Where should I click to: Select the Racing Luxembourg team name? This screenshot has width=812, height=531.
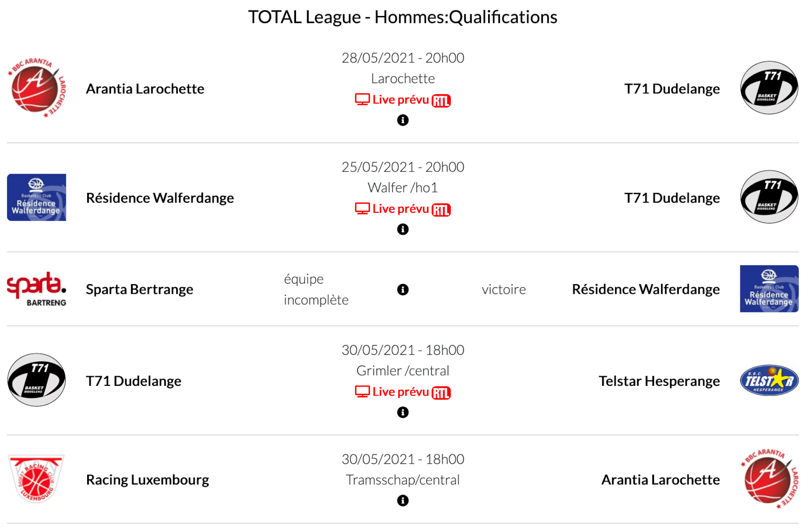point(147,480)
